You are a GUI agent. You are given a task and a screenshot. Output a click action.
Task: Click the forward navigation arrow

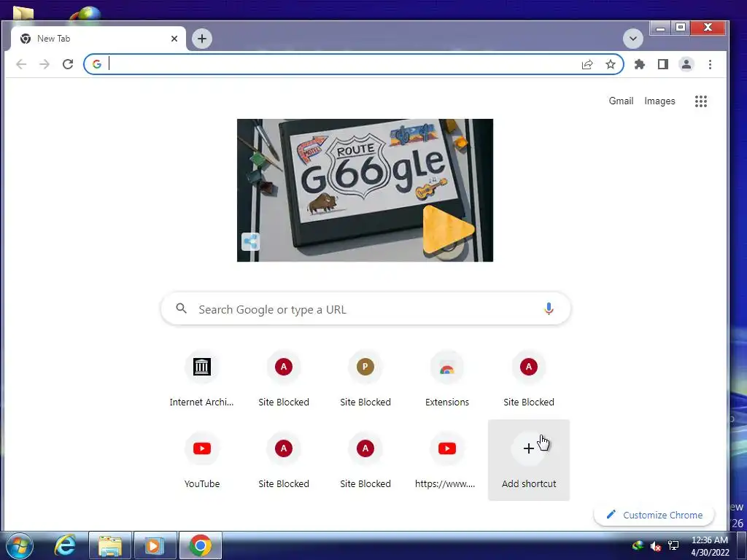(44, 64)
